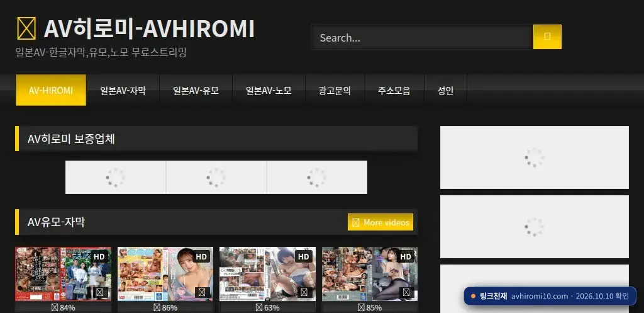644x313 pixels.
Task: Click the middle loading banner under AV히로미 보증업체
Action: click(x=216, y=177)
